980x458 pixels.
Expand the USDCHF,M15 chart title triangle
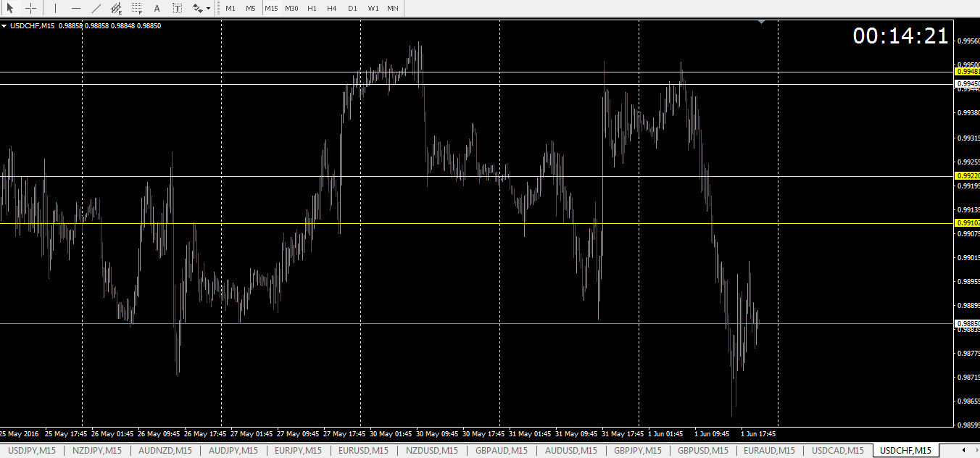pyautogui.click(x=4, y=25)
